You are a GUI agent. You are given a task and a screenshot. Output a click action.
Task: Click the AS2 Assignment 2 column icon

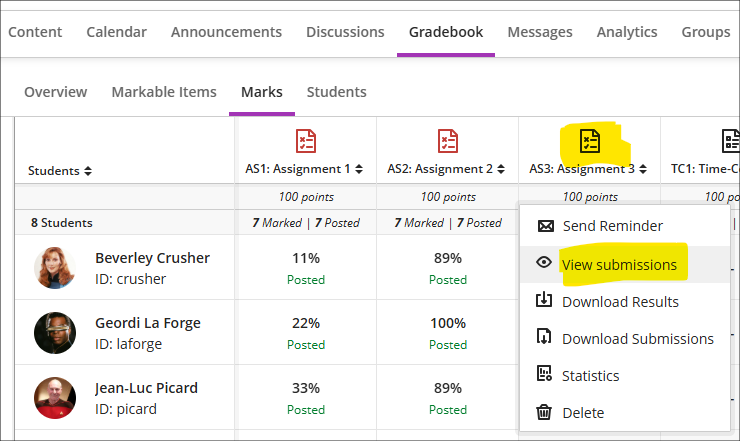pyautogui.click(x=447, y=141)
